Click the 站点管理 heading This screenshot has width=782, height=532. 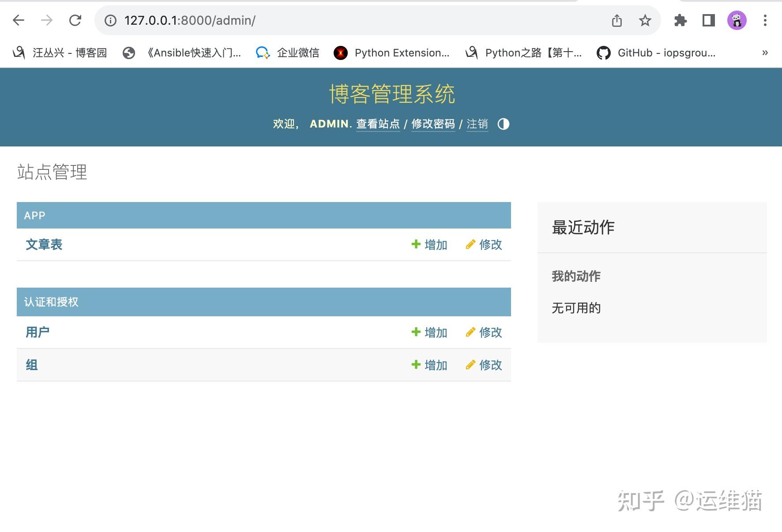[x=52, y=172]
